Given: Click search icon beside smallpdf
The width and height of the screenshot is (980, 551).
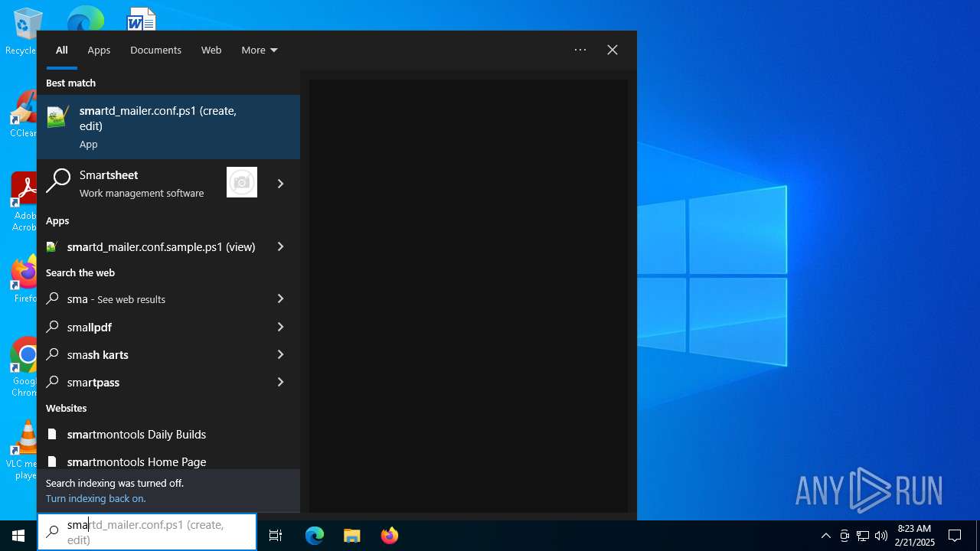Looking at the screenshot, I should coord(52,327).
